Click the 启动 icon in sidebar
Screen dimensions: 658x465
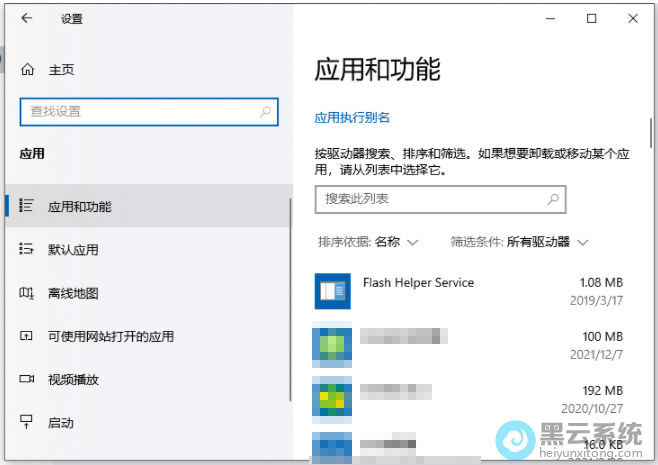tap(27, 423)
